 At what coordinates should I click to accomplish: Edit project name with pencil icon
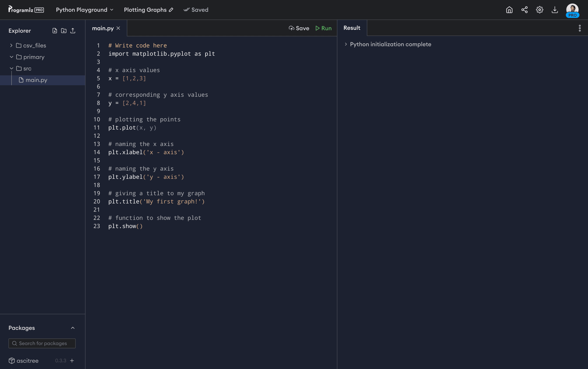pyautogui.click(x=171, y=10)
